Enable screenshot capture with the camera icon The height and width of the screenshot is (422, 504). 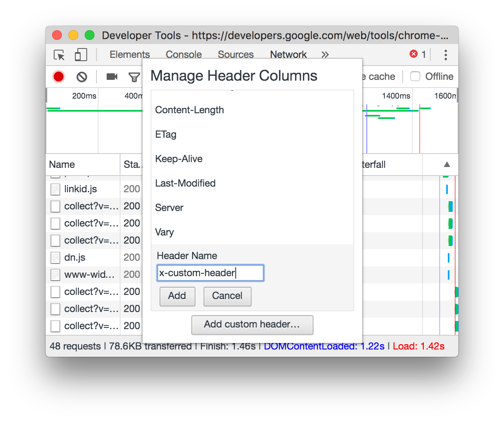111,77
